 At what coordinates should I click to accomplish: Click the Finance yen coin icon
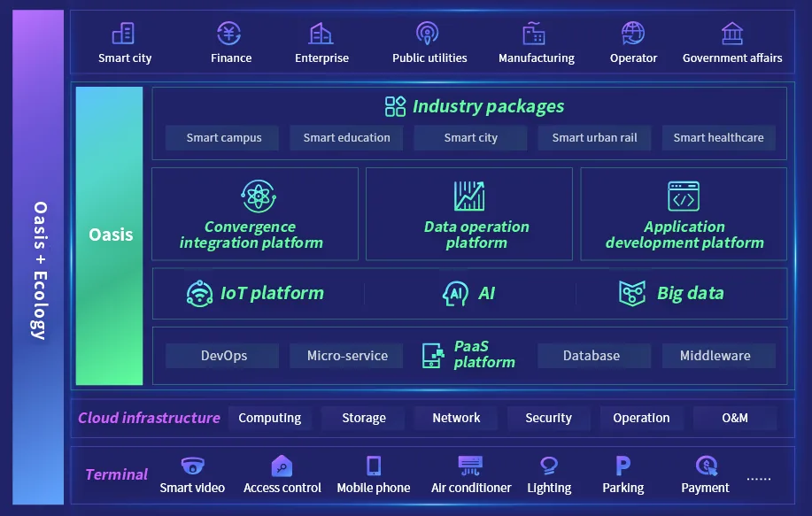(x=228, y=34)
